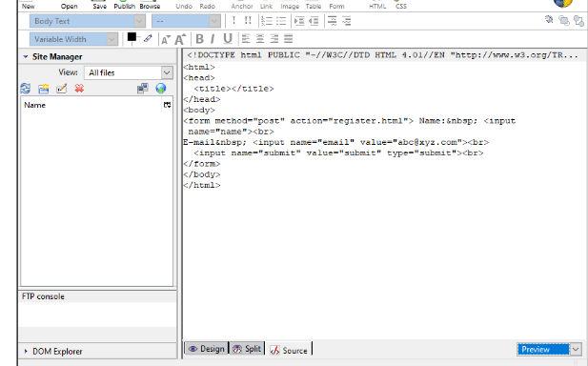The height and width of the screenshot is (366, 588).
Task: Click the CSS toolbar button
Action: click(x=401, y=6)
